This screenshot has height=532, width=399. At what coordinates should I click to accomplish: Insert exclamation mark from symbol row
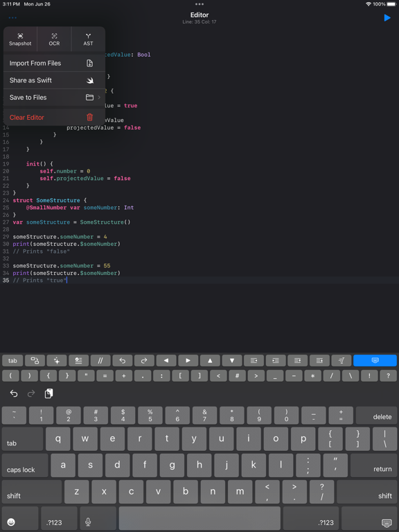(x=369, y=376)
